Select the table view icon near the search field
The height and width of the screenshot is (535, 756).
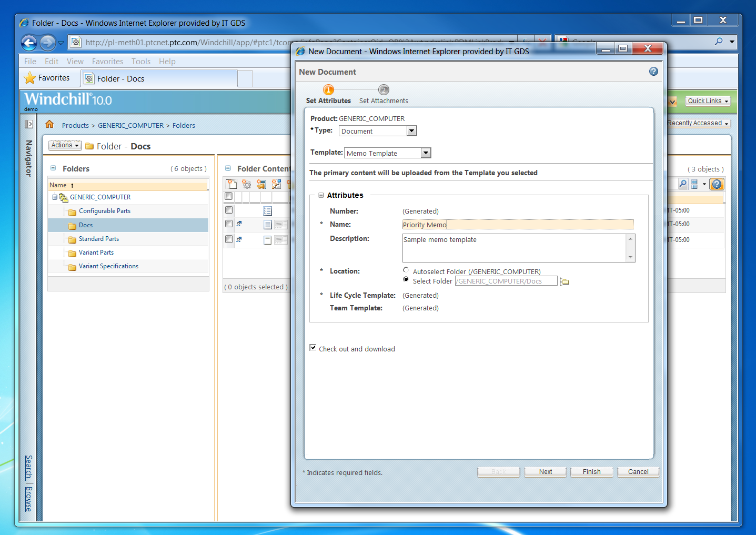[694, 184]
